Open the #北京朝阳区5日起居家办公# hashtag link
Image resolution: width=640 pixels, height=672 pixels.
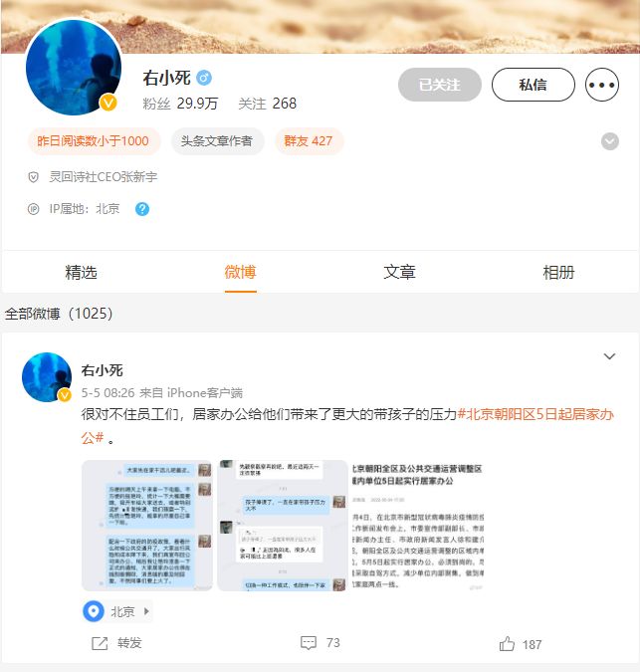pos(347,426)
